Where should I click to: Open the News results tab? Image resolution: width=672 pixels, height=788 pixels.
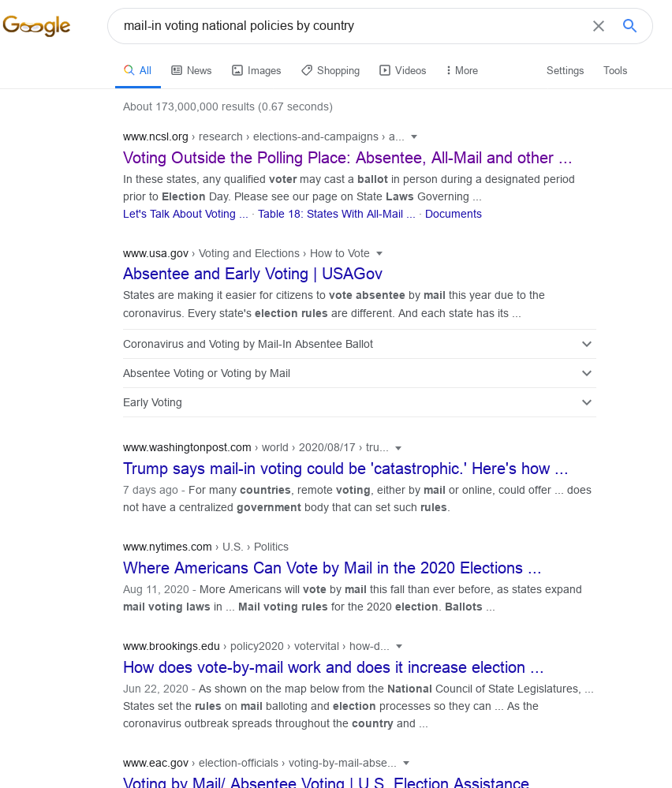pos(192,70)
